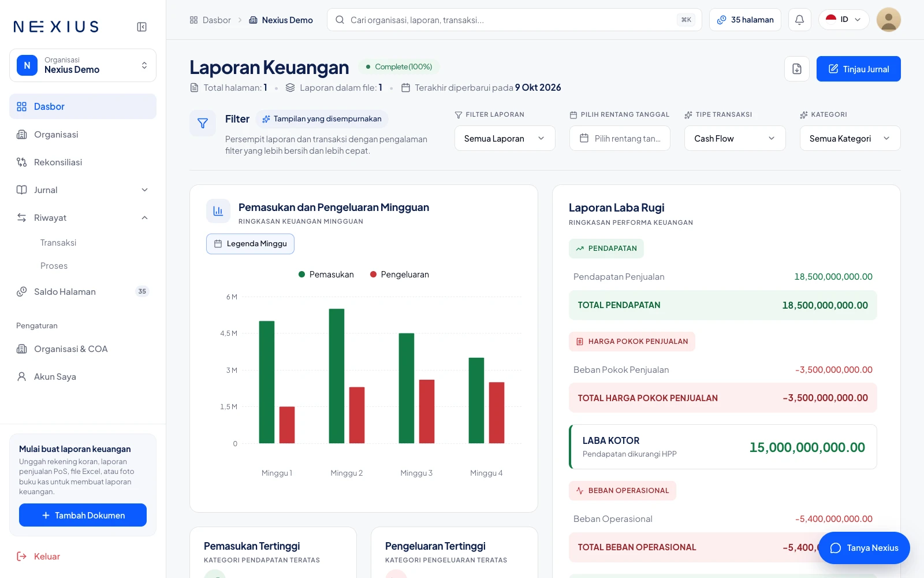Open the Semua Laporan dropdown
This screenshot has width=924, height=578.
click(505, 138)
